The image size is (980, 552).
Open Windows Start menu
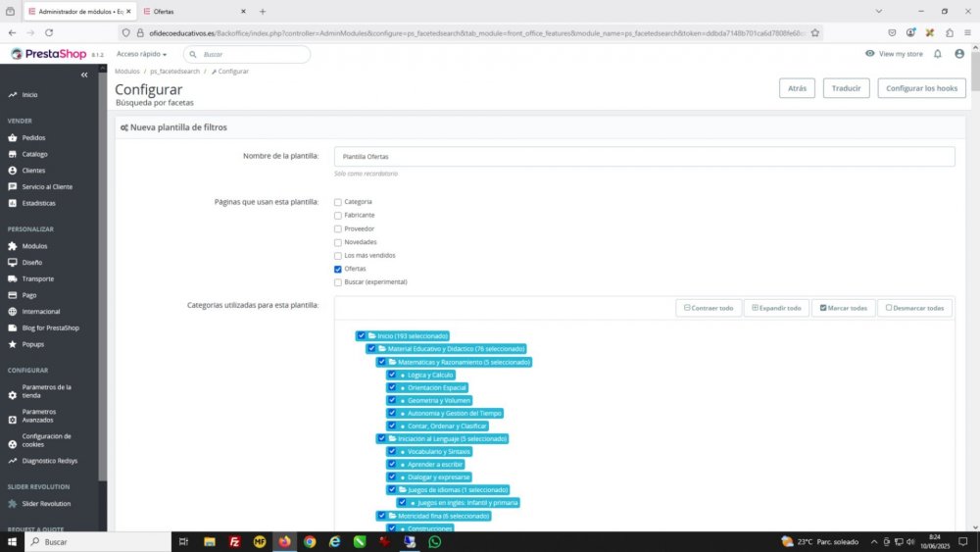tap(12, 542)
